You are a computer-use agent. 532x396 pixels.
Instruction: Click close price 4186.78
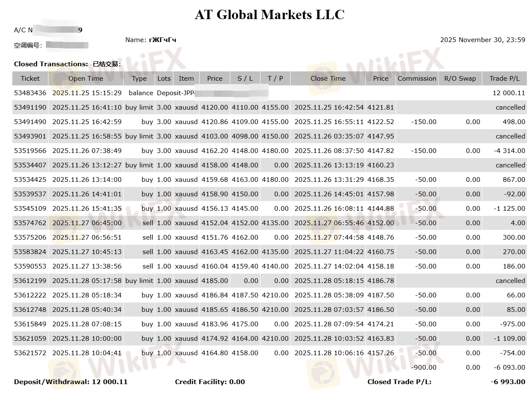click(381, 280)
